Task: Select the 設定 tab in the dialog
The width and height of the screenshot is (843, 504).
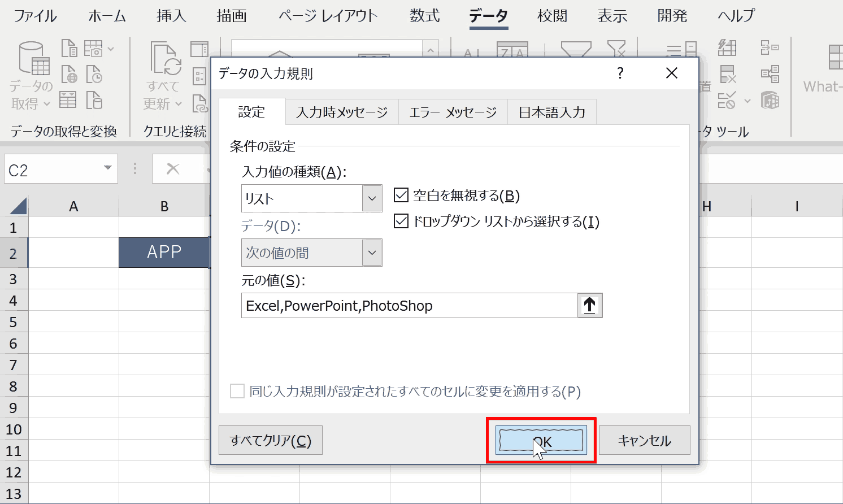Action: 251,112
